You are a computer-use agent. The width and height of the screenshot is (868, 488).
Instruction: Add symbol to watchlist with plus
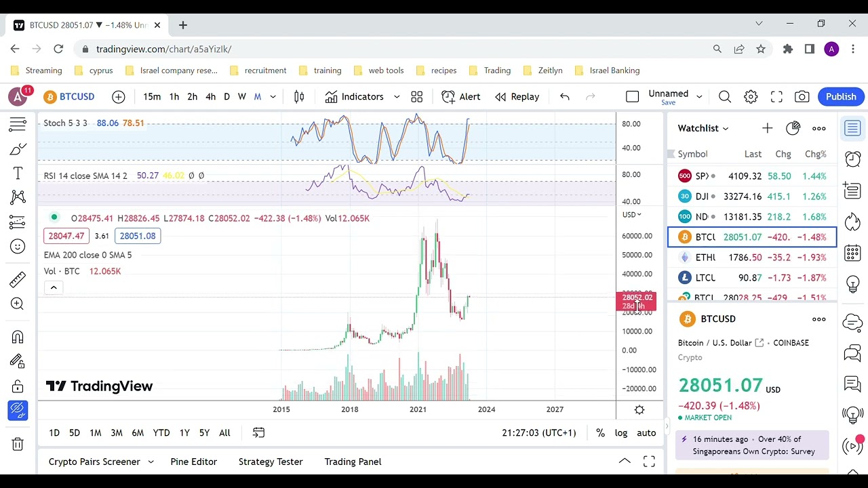(767, 128)
